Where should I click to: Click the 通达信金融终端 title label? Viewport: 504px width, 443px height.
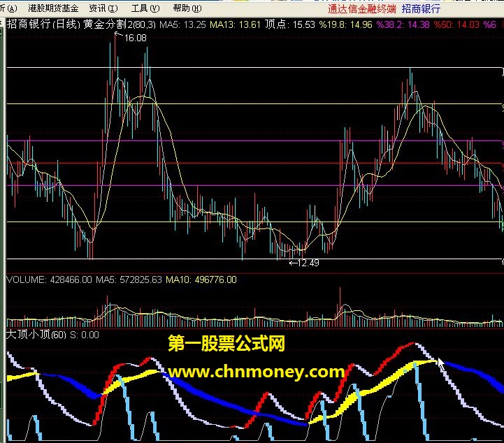point(362,9)
